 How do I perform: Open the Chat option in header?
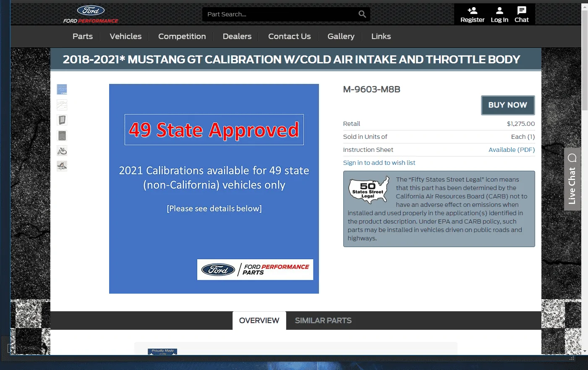coord(522,15)
